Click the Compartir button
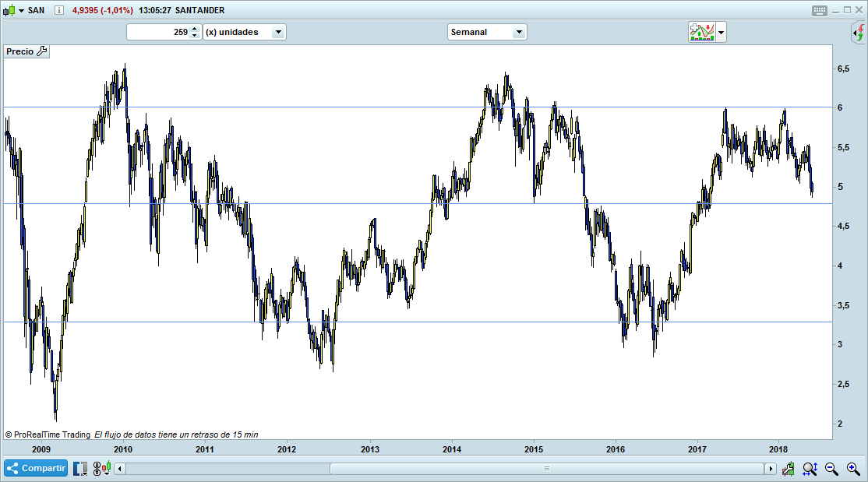 click(x=35, y=468)
